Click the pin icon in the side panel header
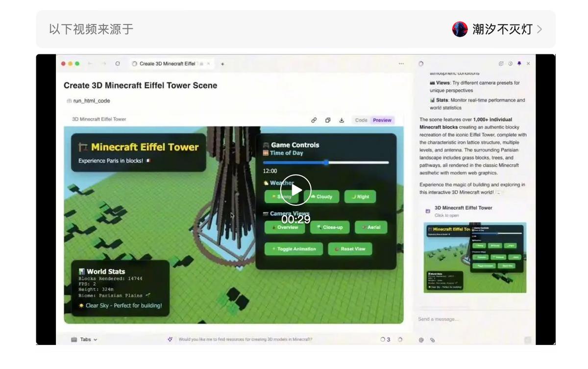This screenshot has width=588, height=369. (x=519, y=63)
